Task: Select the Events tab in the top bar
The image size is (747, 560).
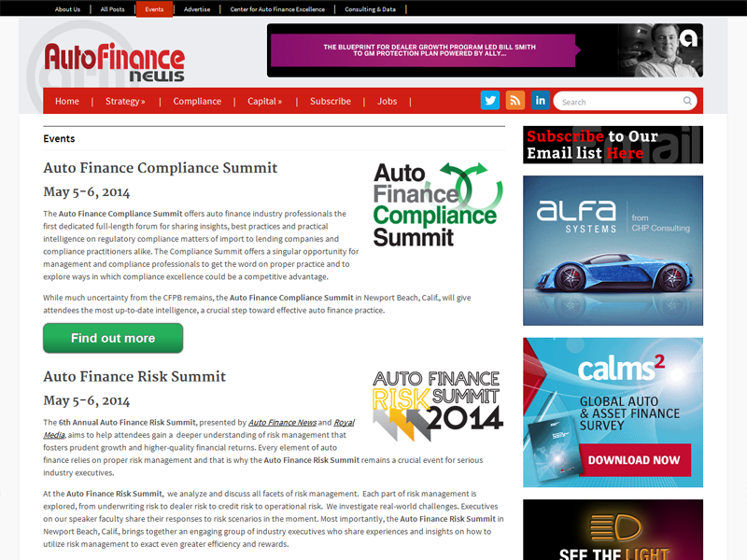Action: (154, 9)
